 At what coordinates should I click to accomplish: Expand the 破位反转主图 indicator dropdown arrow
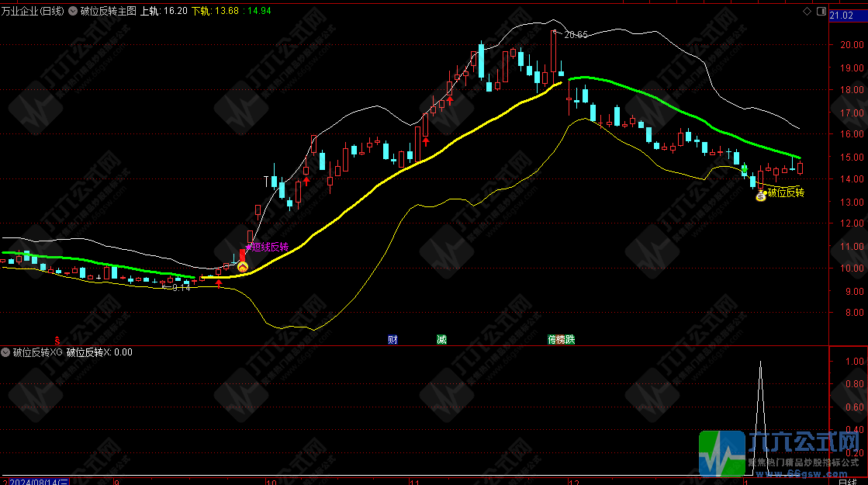(x=73, y=12)
